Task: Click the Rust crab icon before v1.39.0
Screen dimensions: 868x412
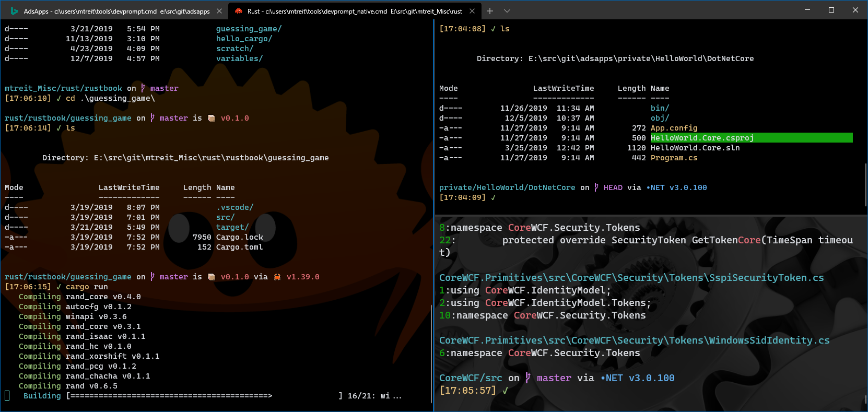Action: point(277,277)
